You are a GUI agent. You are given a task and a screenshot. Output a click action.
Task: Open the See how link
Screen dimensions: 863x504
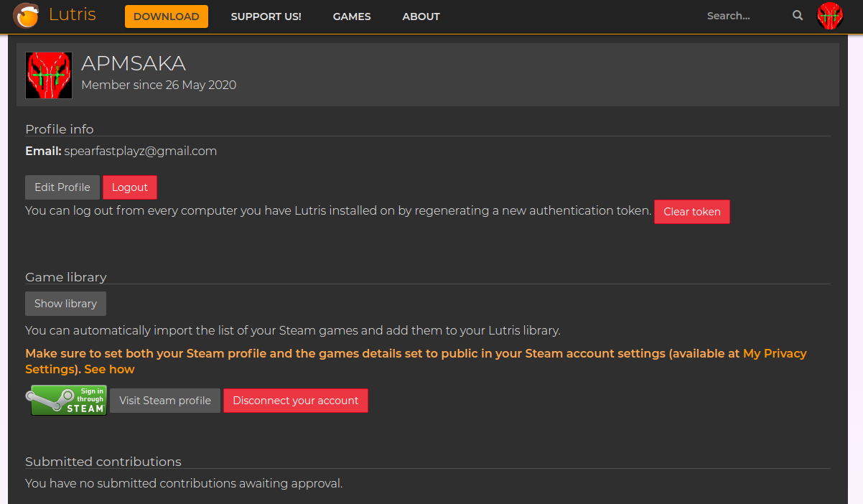pos(109,369)
